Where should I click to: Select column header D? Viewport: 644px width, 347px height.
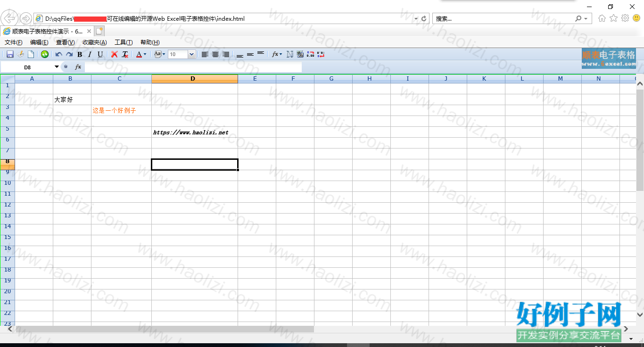pyautogui.click(x=195, y=79)
